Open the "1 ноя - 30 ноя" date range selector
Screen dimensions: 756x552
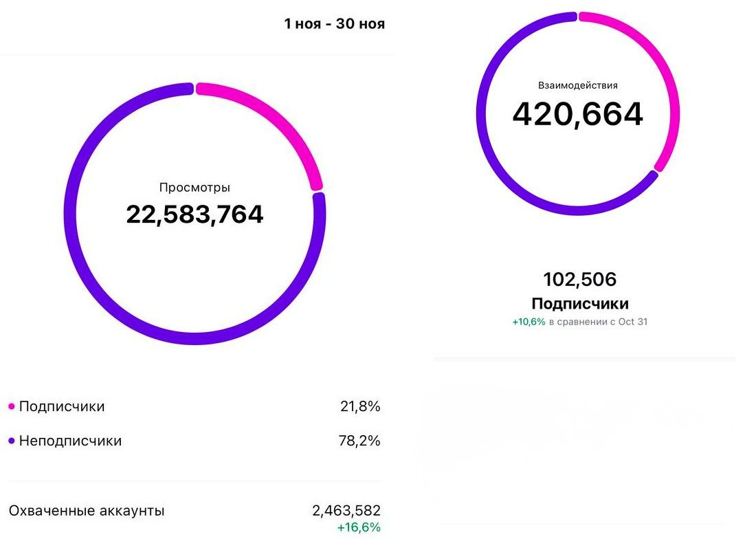tap(334, 24)
